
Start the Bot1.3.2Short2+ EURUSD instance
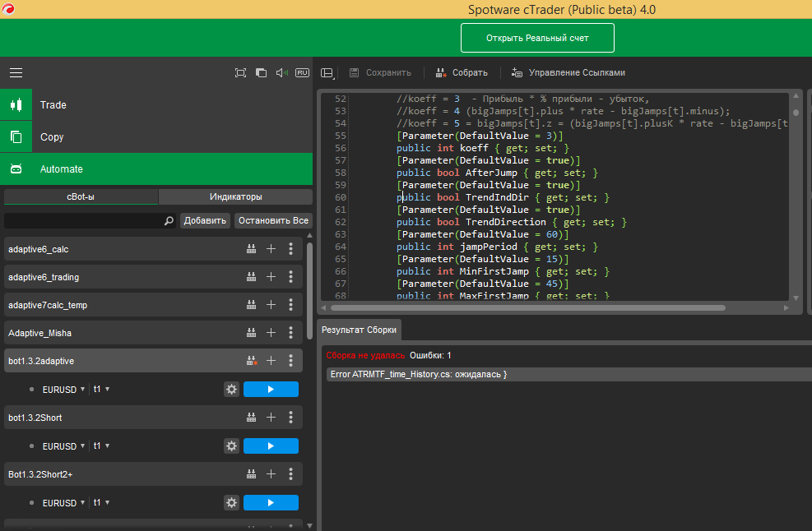[x=271, y=502]
